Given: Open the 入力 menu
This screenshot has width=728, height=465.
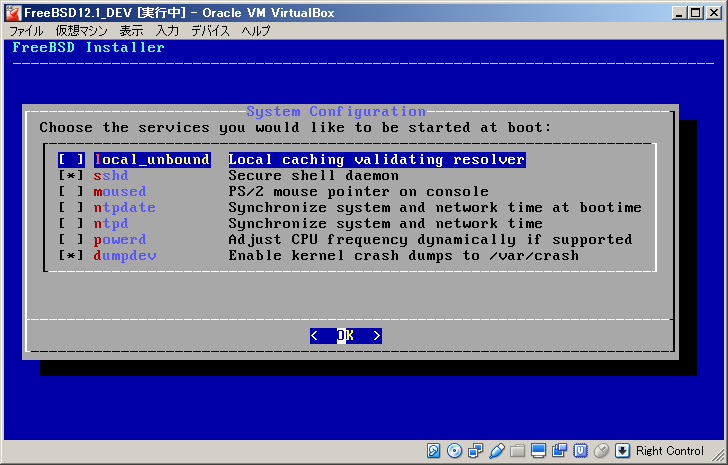Looking at the screenshot, I should tap(167, 31).
